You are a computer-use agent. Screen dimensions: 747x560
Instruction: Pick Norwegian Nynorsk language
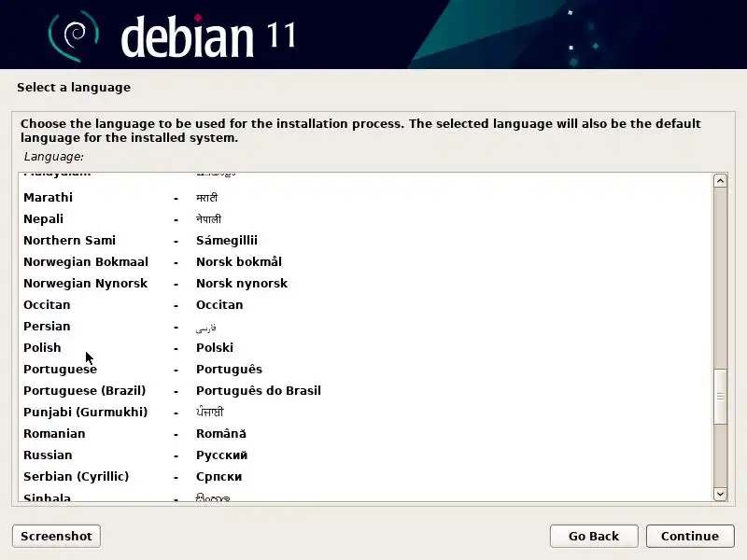(x=366, y=284)
